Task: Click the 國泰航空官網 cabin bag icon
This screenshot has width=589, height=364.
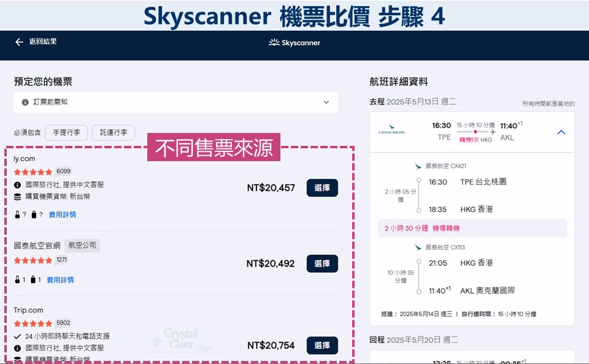Action: (x=17, y=280)
